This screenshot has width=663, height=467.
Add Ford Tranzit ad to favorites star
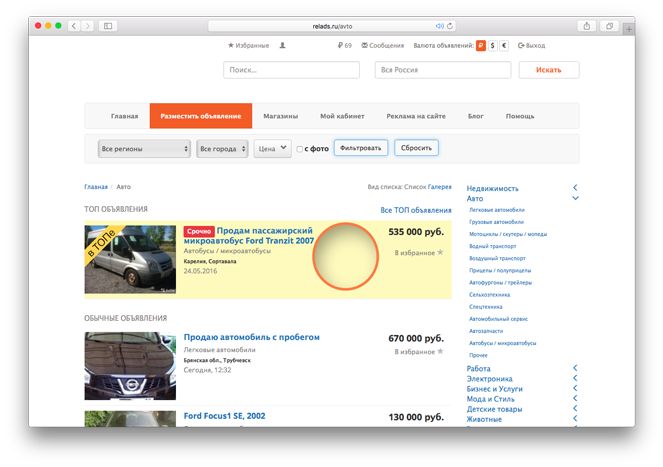tap(440, 252)
